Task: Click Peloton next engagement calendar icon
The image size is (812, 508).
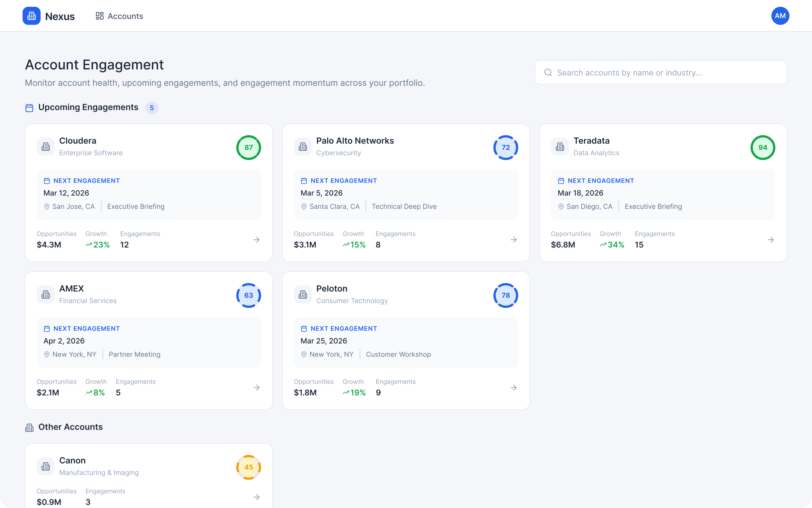Action: (x=304, y=329)
